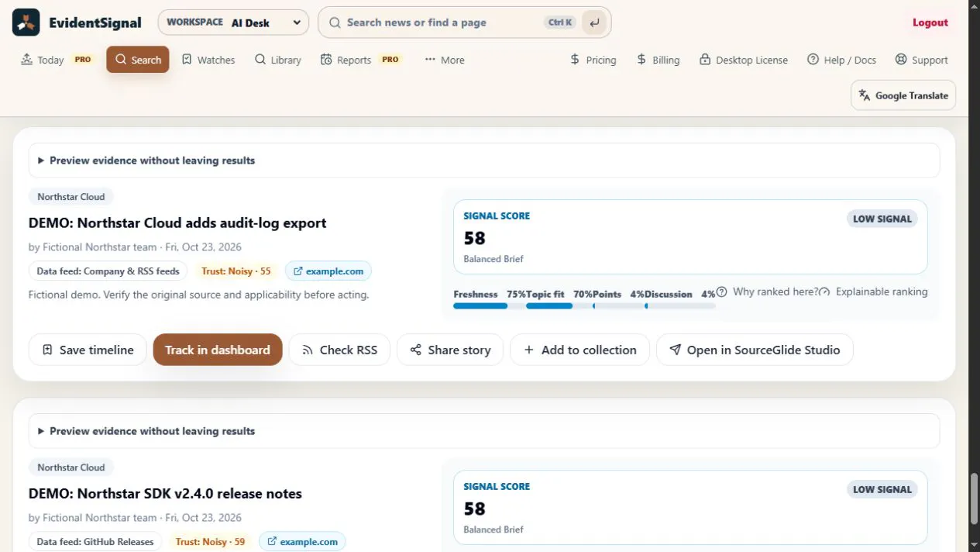Click Track in dashboard button

[x=218, y=350]
